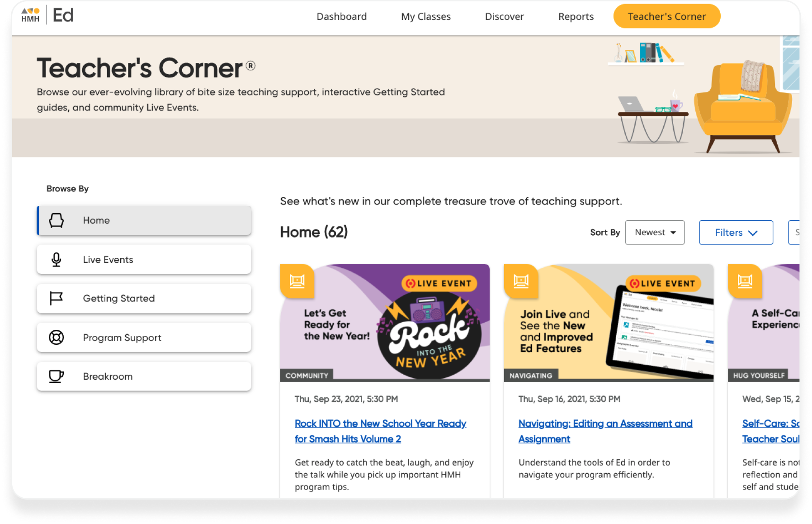Open Navigating: Editing an Assessment link

pyautogui.click(x=605, y=431)
